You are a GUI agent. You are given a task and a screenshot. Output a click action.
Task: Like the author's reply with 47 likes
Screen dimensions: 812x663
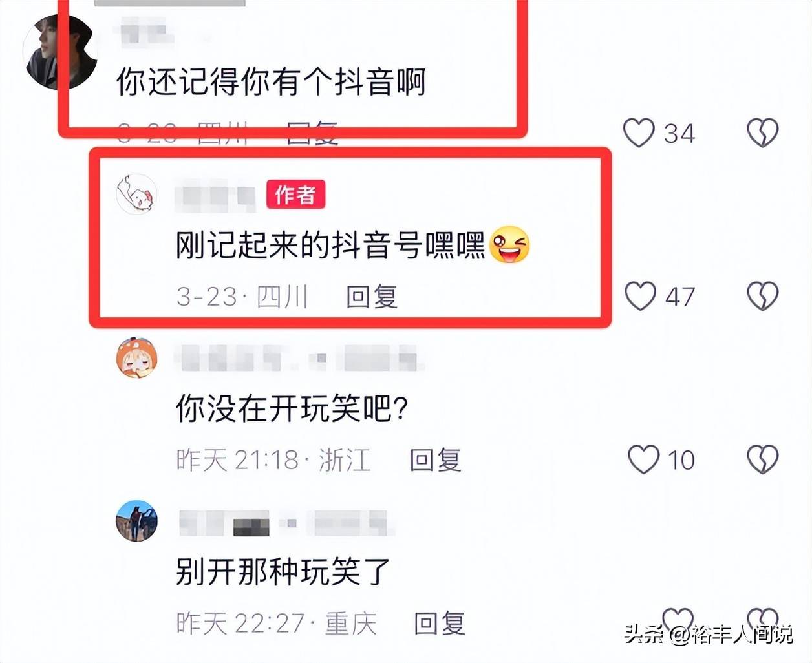pos(640,296)
